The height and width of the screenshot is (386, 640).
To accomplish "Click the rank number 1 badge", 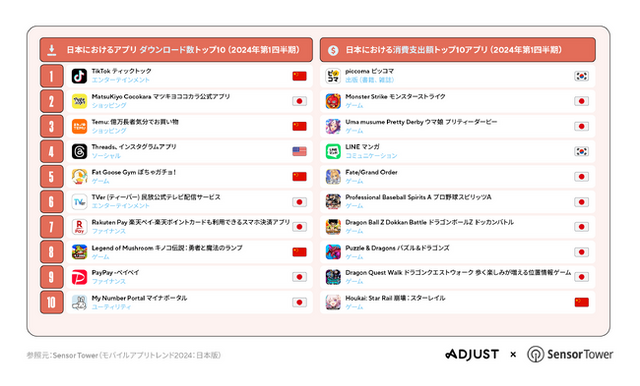I will [51, 76].
